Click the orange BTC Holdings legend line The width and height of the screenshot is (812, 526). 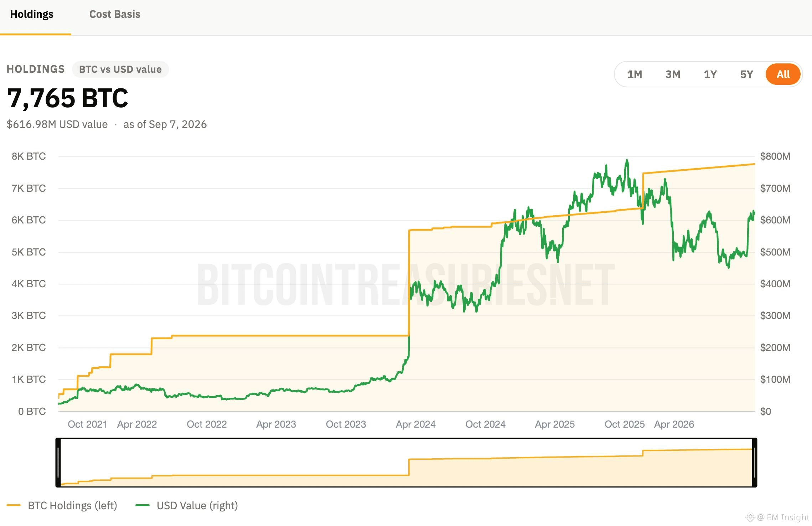click(14, 505)
